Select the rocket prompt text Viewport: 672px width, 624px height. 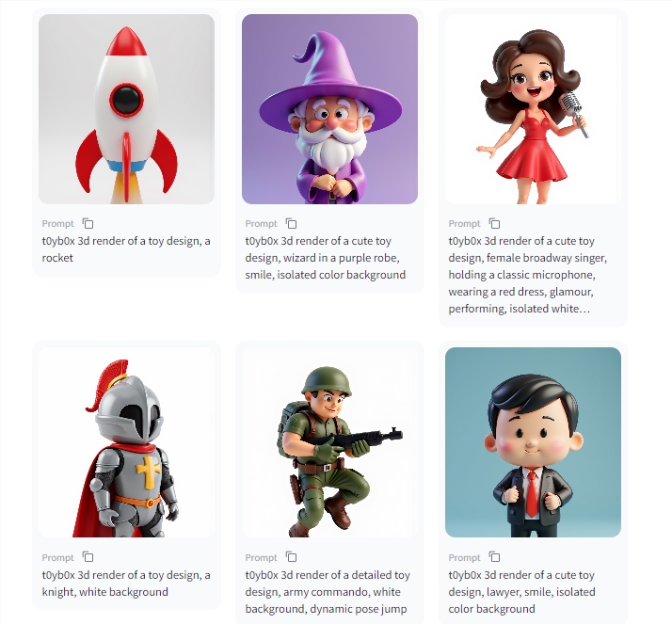click(x=126, y=249)
